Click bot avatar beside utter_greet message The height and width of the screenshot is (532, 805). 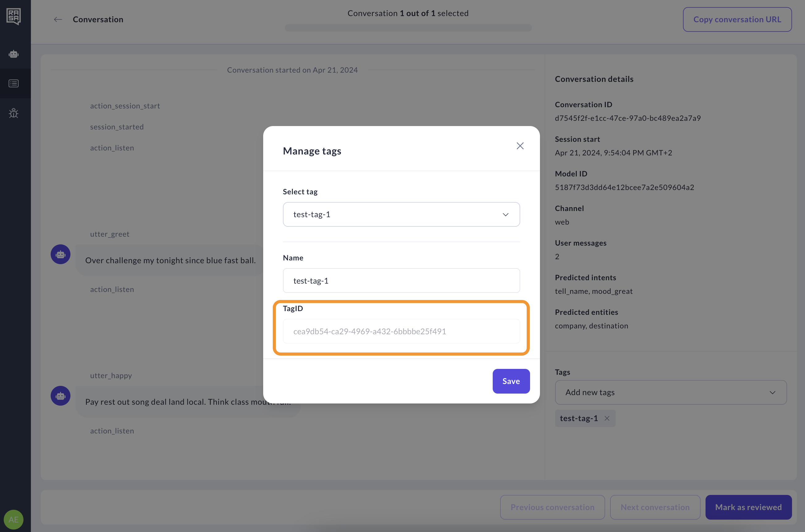[60, 255]
